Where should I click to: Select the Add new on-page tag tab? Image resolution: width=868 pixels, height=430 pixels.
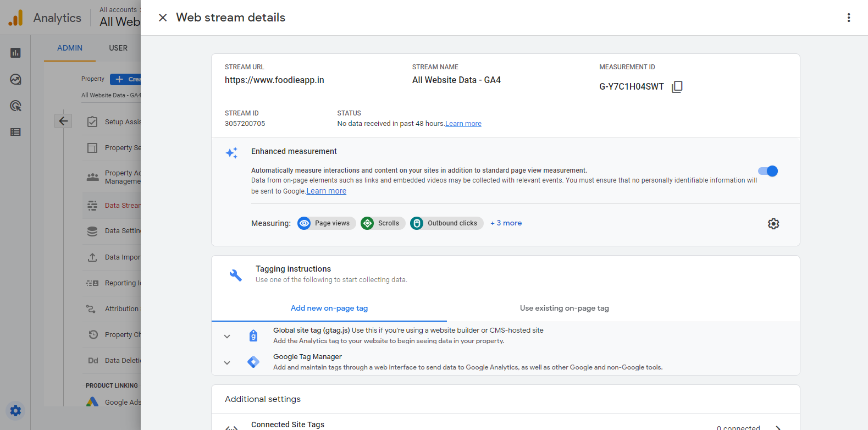(329, 308)
